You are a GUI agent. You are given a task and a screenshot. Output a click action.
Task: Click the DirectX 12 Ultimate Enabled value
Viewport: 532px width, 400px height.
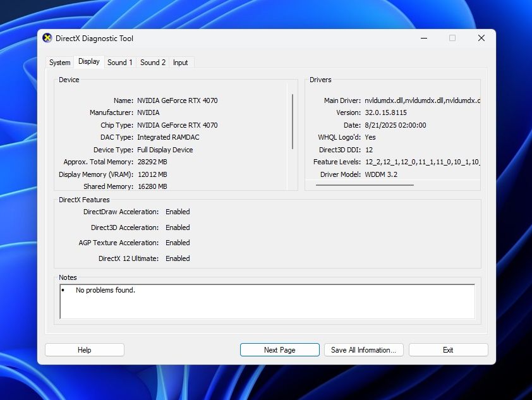pos(178,258)
